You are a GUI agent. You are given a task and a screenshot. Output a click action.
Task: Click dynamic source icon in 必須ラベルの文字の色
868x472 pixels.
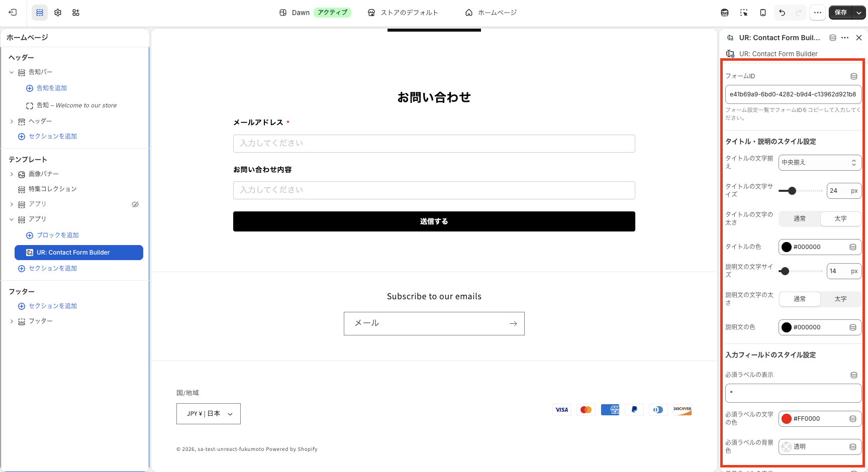click(853, 419)
